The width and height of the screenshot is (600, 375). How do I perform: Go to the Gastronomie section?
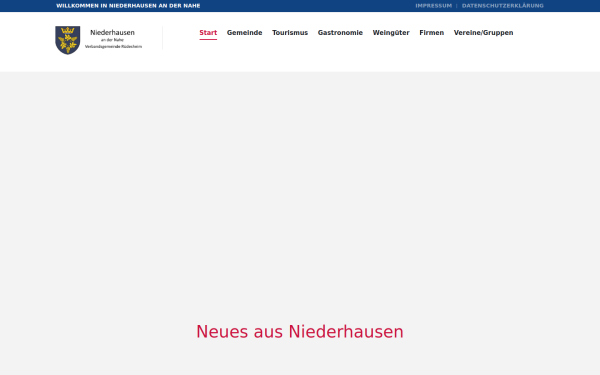pos(340,33)
